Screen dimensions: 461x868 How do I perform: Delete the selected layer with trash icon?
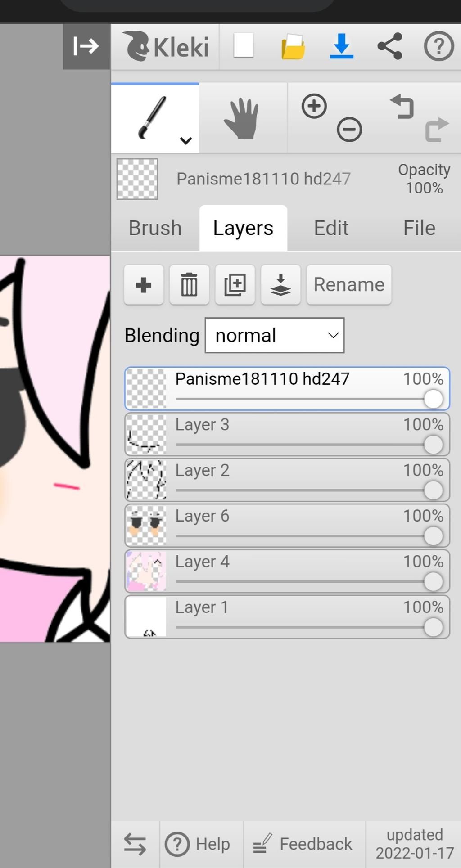189,285
